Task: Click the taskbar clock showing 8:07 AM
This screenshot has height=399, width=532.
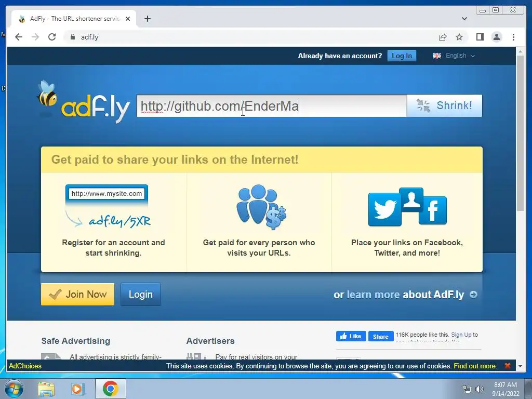Action: [506, 389]
